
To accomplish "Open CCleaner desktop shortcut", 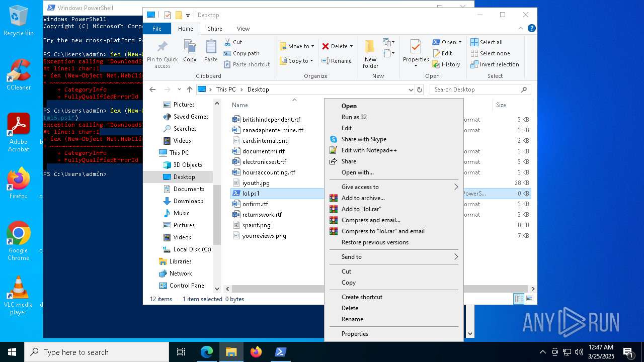I will click(19, 74).
